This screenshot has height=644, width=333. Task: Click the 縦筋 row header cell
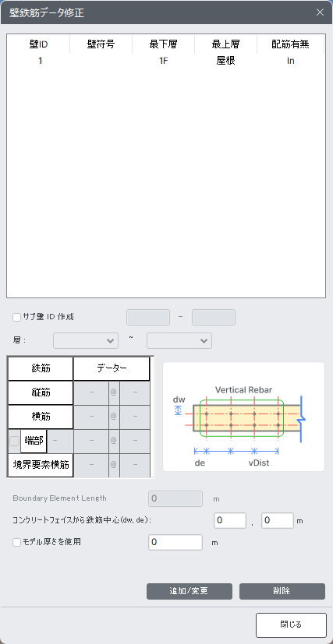coord(41,392)
